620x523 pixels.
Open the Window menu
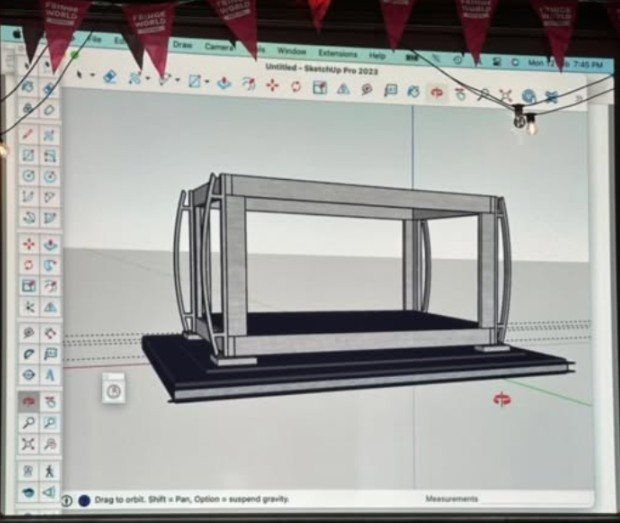[292, 51]
